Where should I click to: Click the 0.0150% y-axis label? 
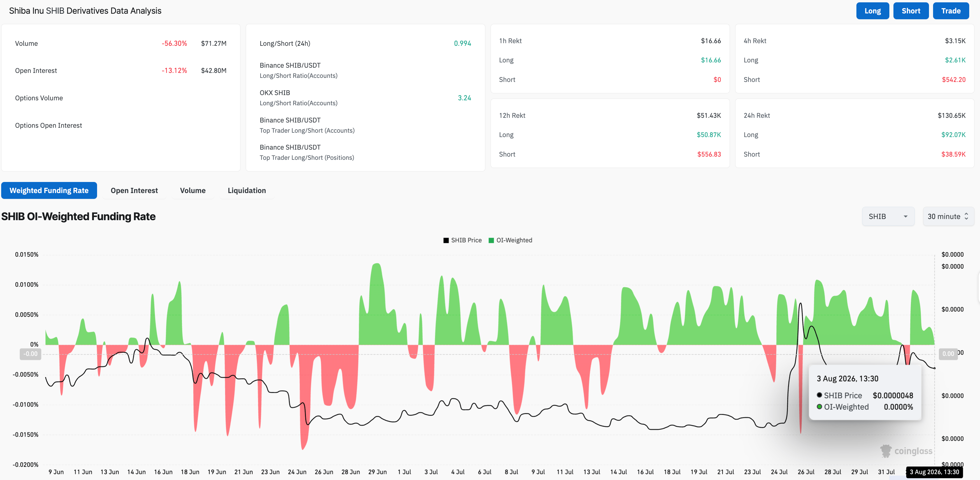click(27, 254)
